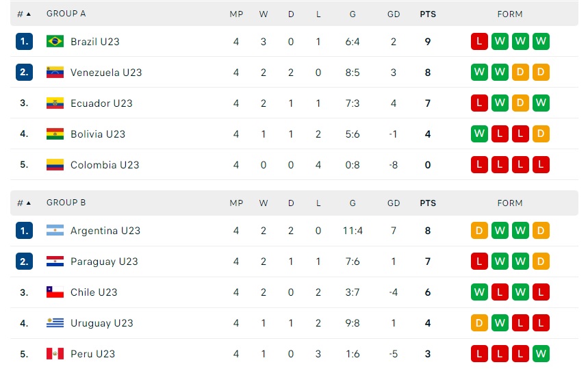Click the Venezuela U23 flag icon

point(55,72)
